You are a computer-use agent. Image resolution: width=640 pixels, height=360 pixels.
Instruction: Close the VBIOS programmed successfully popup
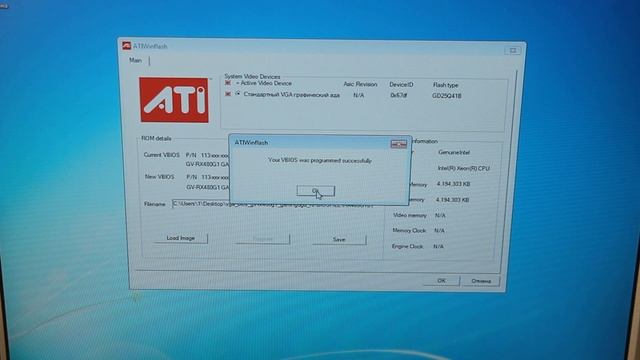point(398,144)
